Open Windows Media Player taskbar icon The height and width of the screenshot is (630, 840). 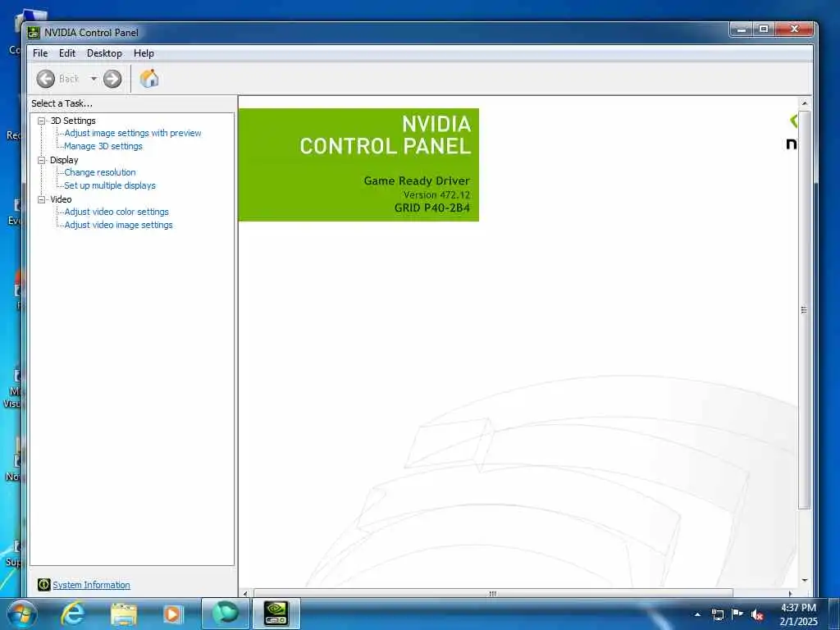pyautogui.click(x=172, y=614)
